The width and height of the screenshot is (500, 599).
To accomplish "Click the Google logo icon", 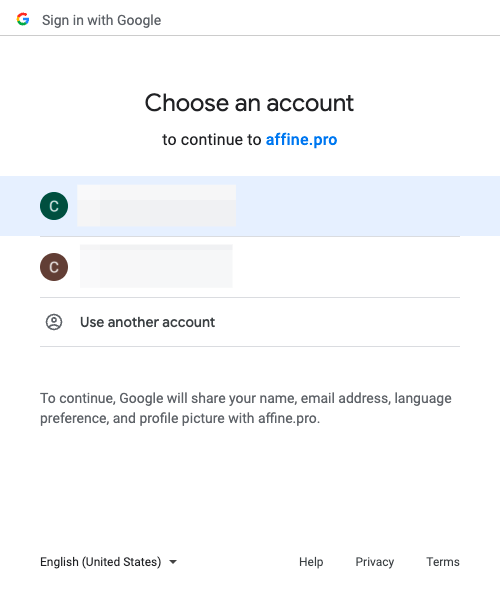I will click(23, 19).
